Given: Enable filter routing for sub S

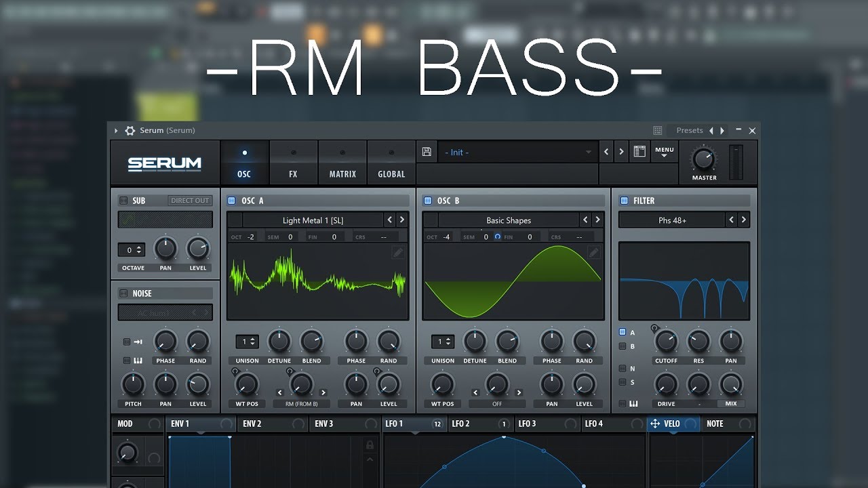Looking at the screenshot, I should click(x=623, y=382).
